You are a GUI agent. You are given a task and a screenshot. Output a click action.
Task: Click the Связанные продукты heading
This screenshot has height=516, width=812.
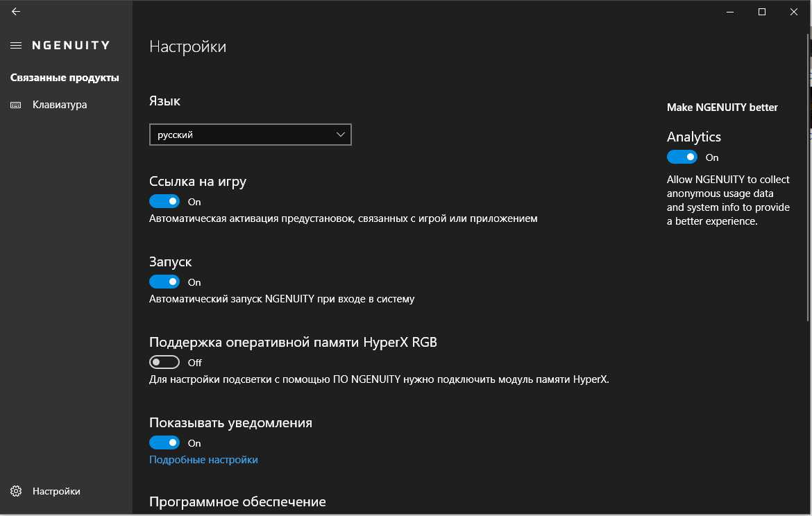click(65, 78)
